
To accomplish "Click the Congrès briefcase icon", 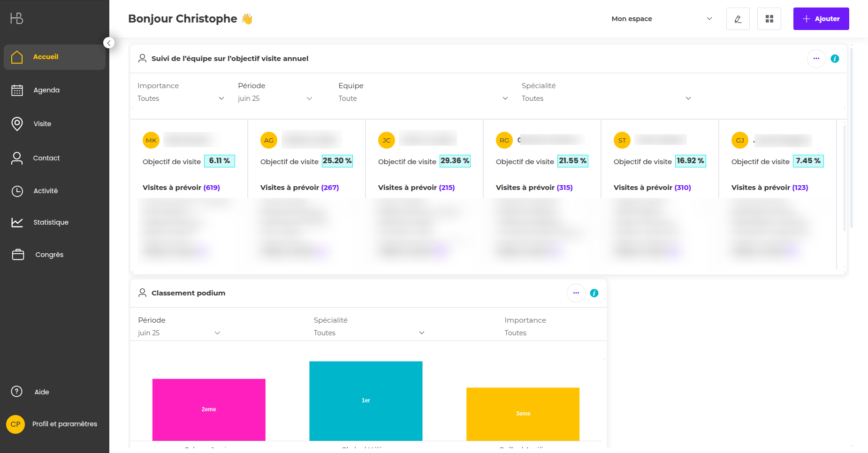I will click(x=18, y=255).
